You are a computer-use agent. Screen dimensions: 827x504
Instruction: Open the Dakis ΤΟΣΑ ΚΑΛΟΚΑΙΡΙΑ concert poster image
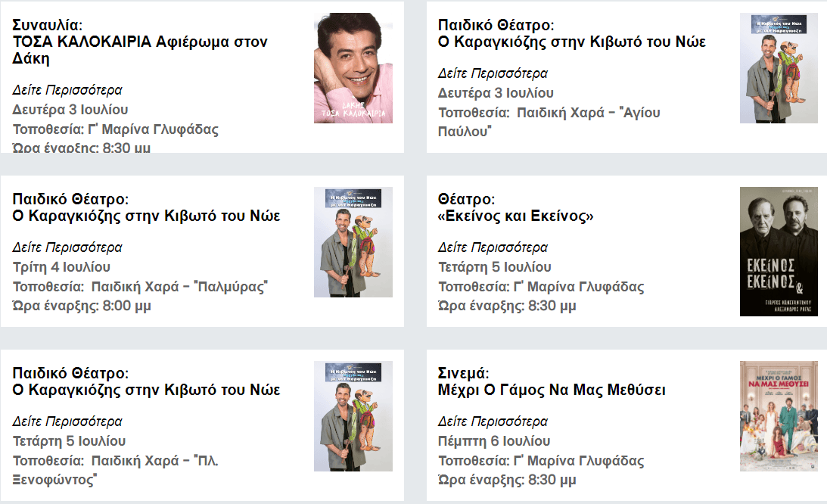coord(353,68)
